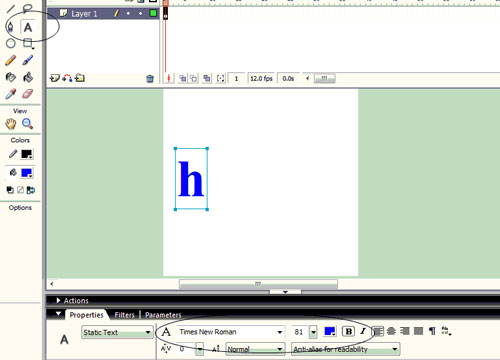Switch to the Parameters tab
The image size is (500, 360).
163,315
